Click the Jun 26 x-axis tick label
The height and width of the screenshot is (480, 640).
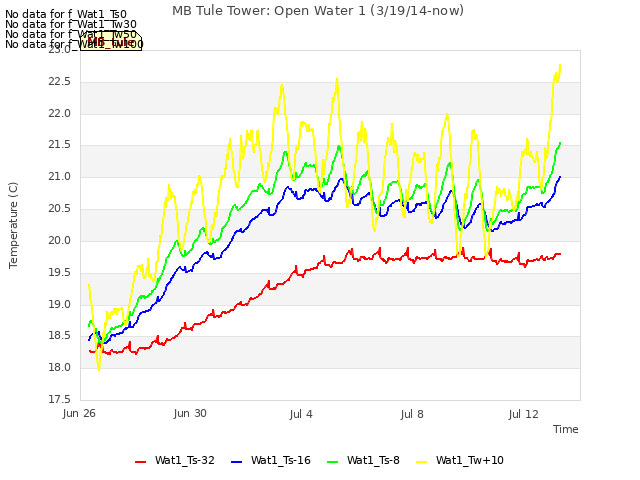pyautogui.click(x=79, y=413)
